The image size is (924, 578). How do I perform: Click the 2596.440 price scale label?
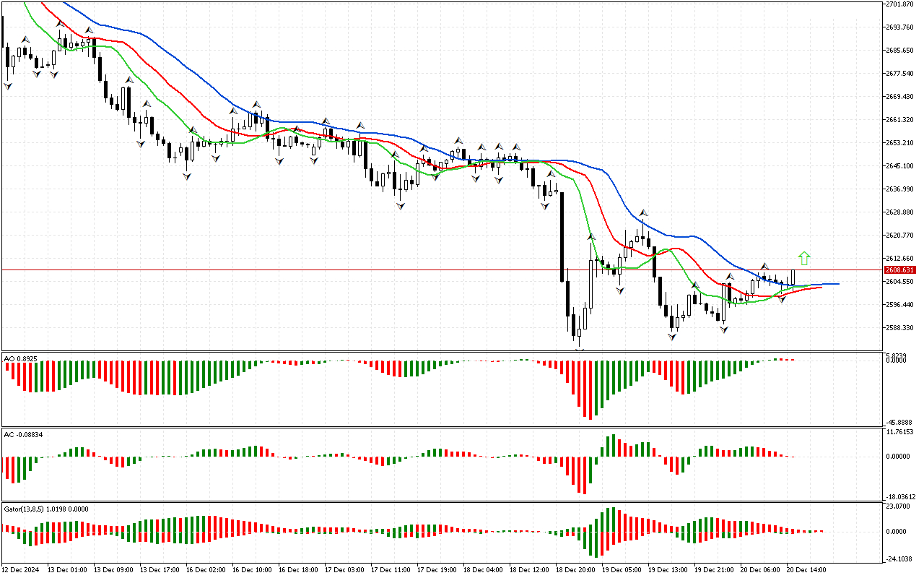point(901,305)
